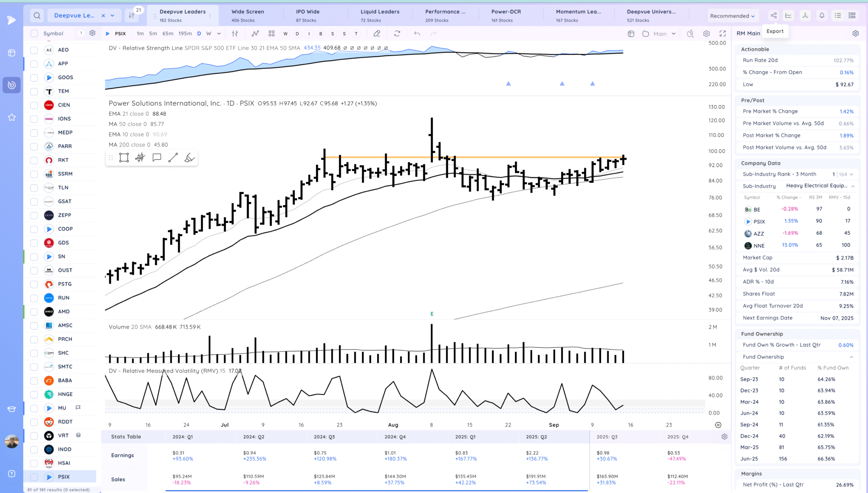Switch to IPO Wide tab
This screenshot has width=868, height=493.
pos(308,16)
